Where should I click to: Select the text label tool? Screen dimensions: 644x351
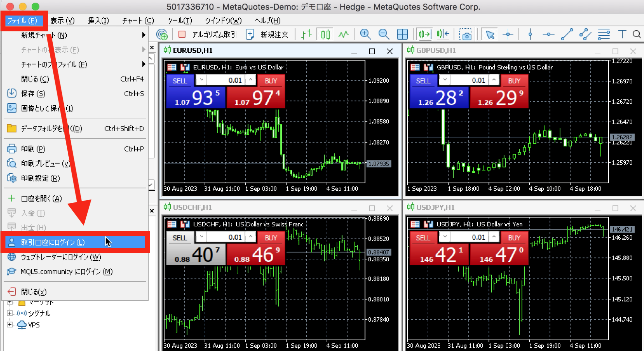[622, 34]
